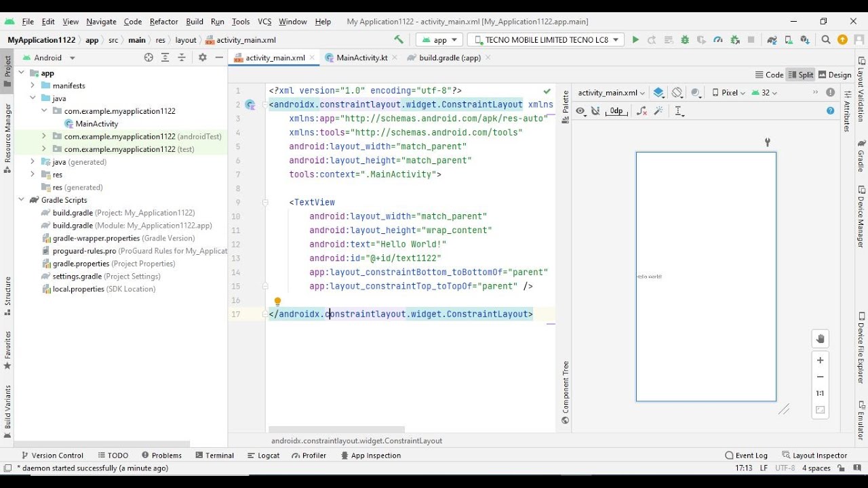Viewport: 868px width, 488px height.
Task: Toggle the Palette side panel
Action: coord(566,107)
